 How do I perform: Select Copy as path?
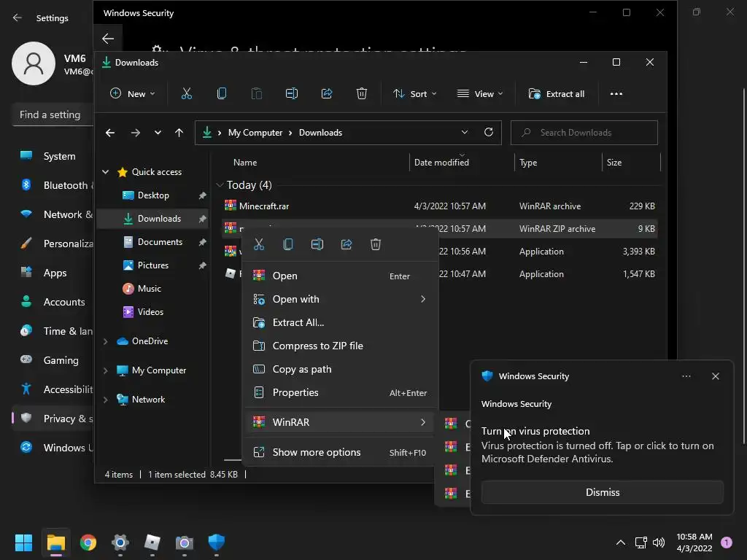340,369
